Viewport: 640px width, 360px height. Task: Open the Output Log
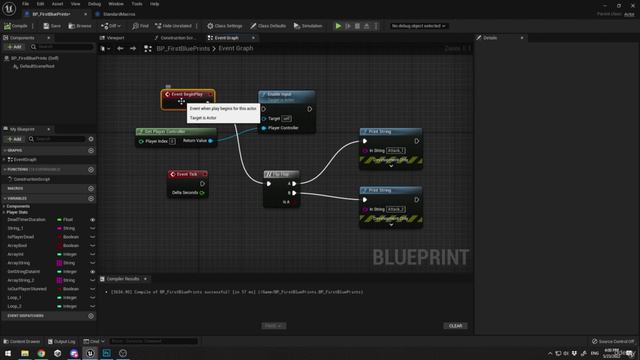pos(62,341)
